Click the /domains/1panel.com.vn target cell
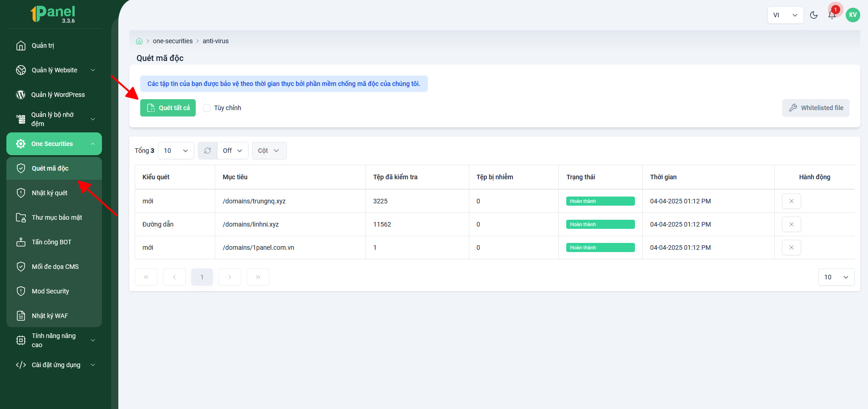The width and height of the screenshot is (868, 409). pos(290,247)
